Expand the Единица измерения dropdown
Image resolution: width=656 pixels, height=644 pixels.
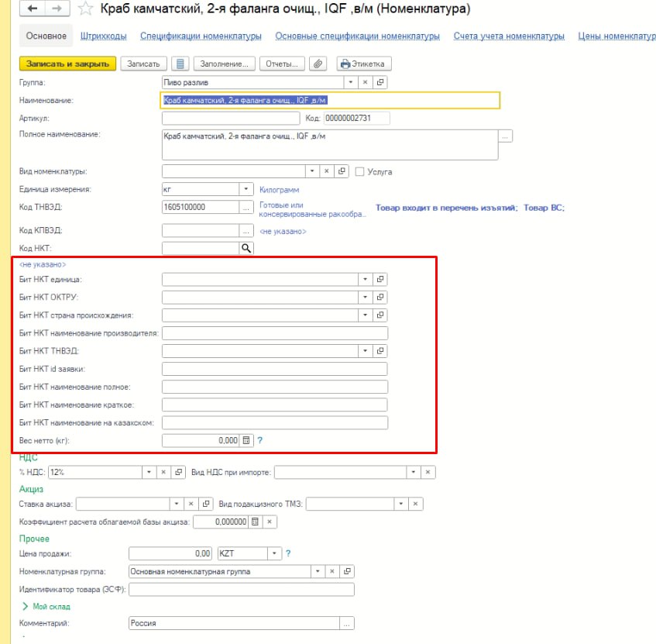point(246,189)
